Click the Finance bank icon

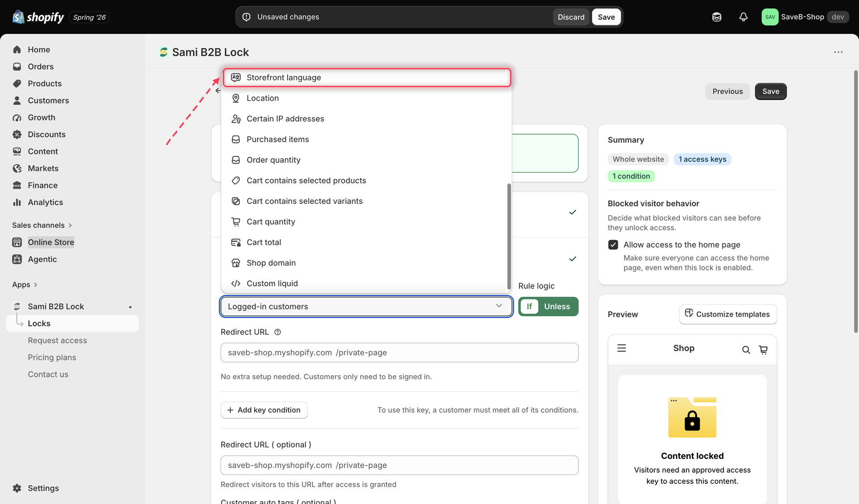pyautogui.click(x=17, y=186)
